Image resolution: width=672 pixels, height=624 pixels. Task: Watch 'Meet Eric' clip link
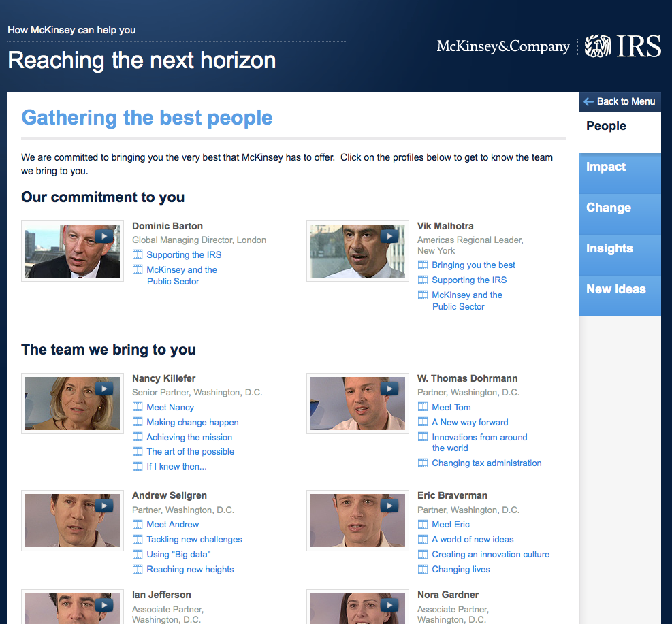click(x=451, y=524)
